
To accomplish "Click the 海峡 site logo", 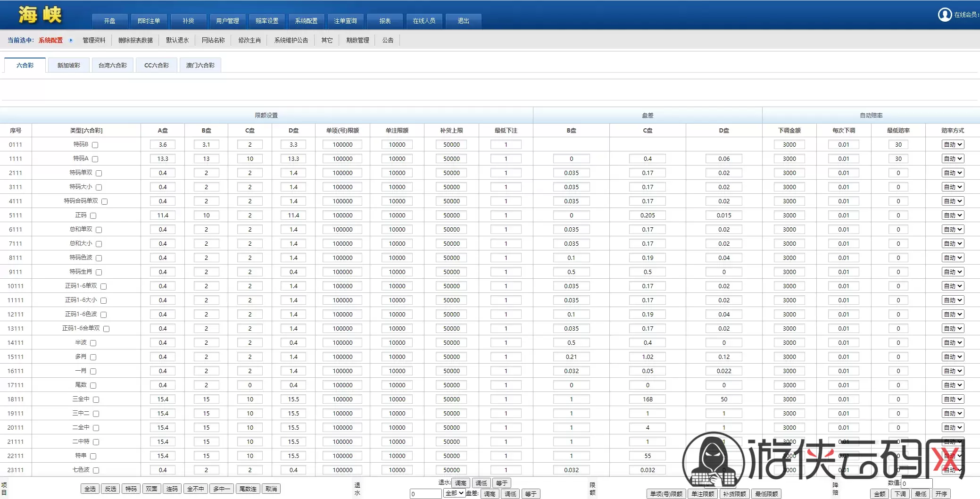I will [x=40, y=15].
